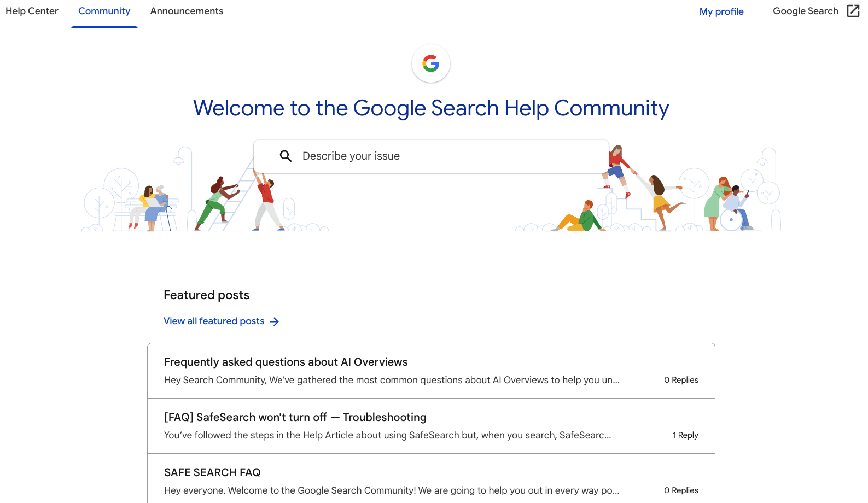Switch to the Help Center tab
This screenshot has height=503, width=868.
coord(32,11)
